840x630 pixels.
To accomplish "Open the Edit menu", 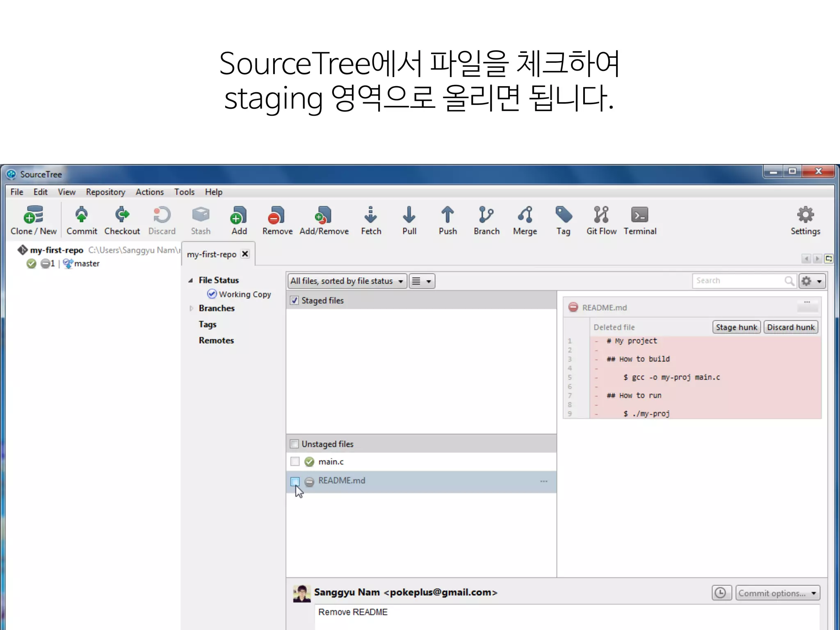I will (40, 192).
